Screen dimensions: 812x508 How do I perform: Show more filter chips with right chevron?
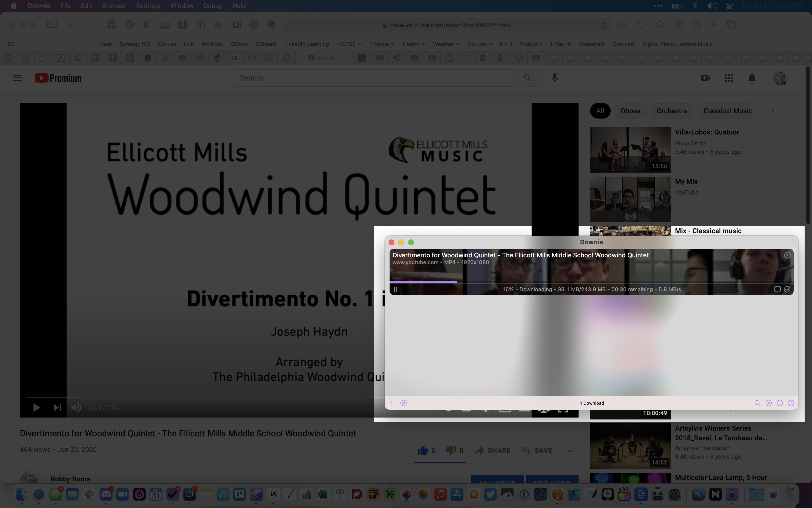[772, 111]
